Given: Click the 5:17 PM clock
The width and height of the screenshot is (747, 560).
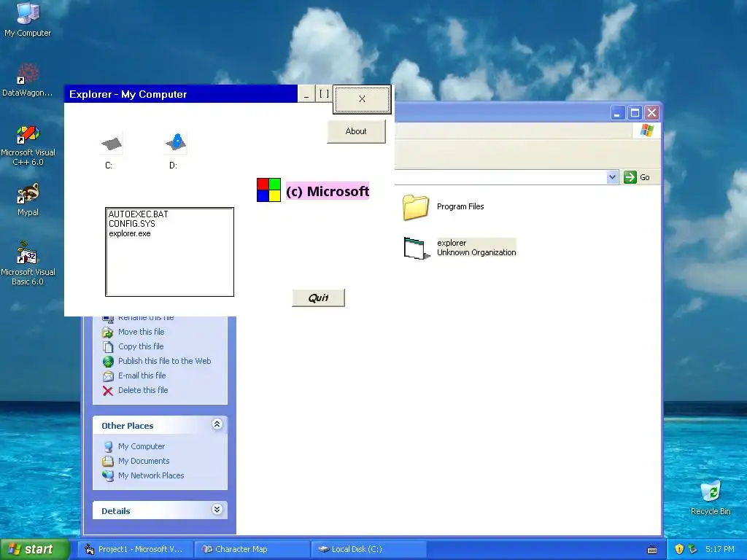Looking at the screenshot, I should pos(720,549).
